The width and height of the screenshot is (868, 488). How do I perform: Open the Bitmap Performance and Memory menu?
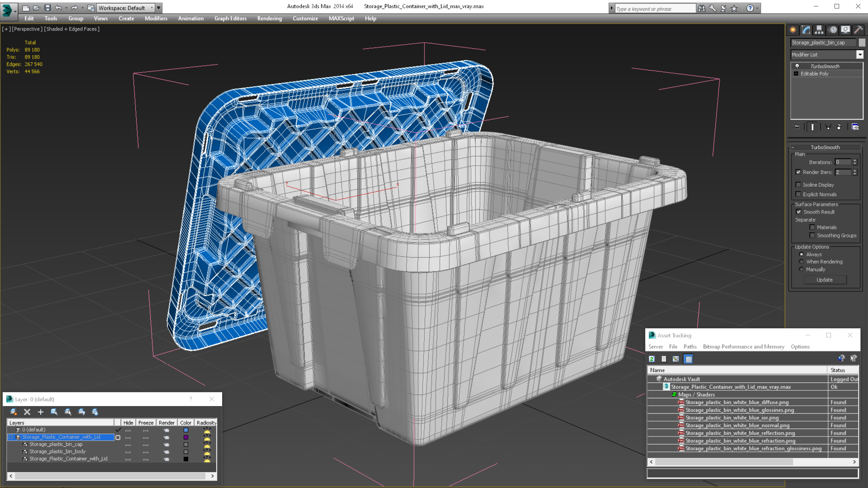[743, 346]
